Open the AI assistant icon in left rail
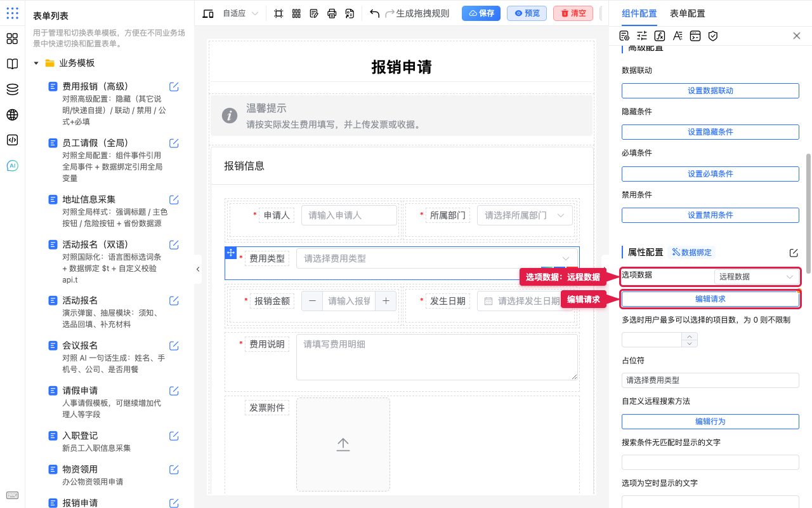This screenshot has width=812, height=508. point(12,166)
